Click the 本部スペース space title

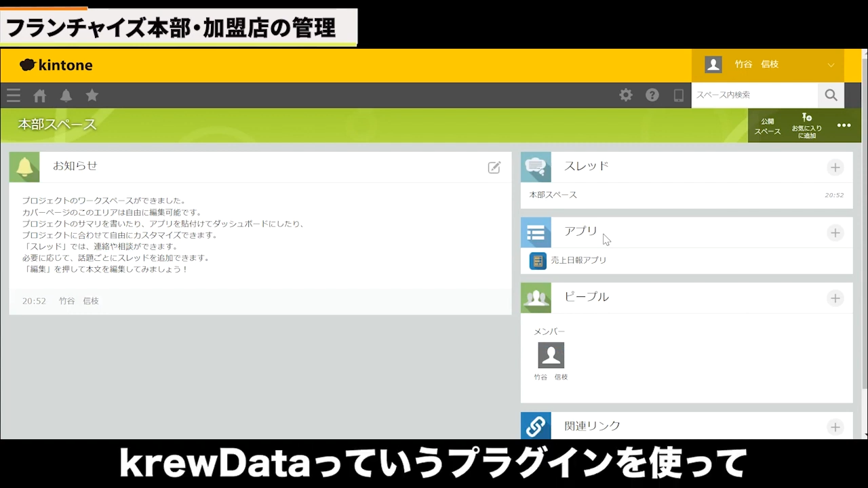pos(57,125)
